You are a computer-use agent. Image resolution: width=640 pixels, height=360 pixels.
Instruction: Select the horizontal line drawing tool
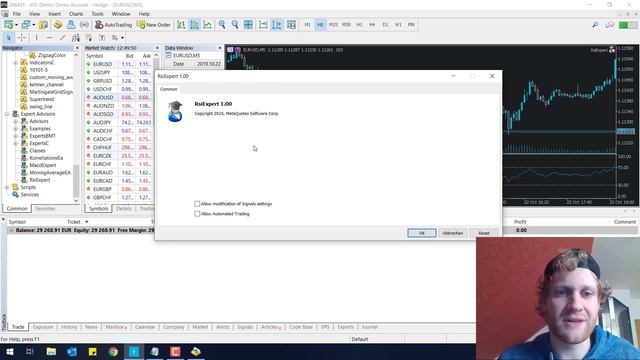(x=49, y=38)
